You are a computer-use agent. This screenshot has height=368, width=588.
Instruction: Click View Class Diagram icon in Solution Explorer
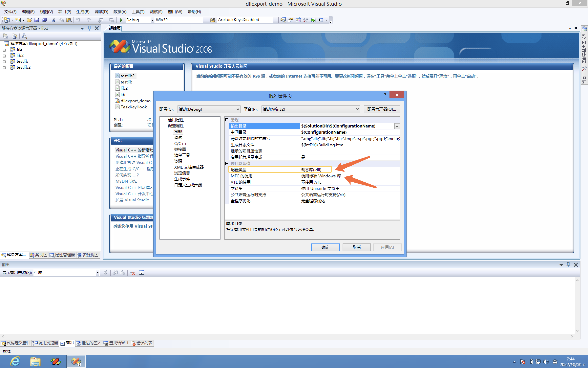point(24,36)
